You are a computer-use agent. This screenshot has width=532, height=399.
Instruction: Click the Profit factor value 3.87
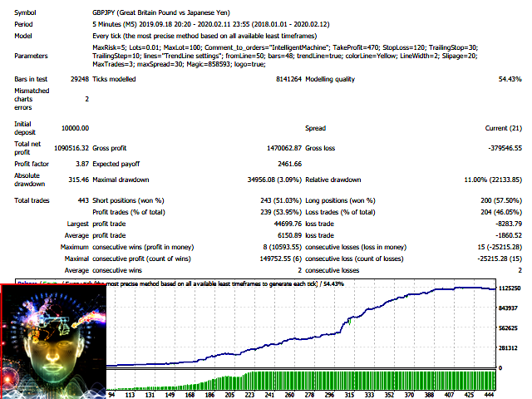coord(82,164)
